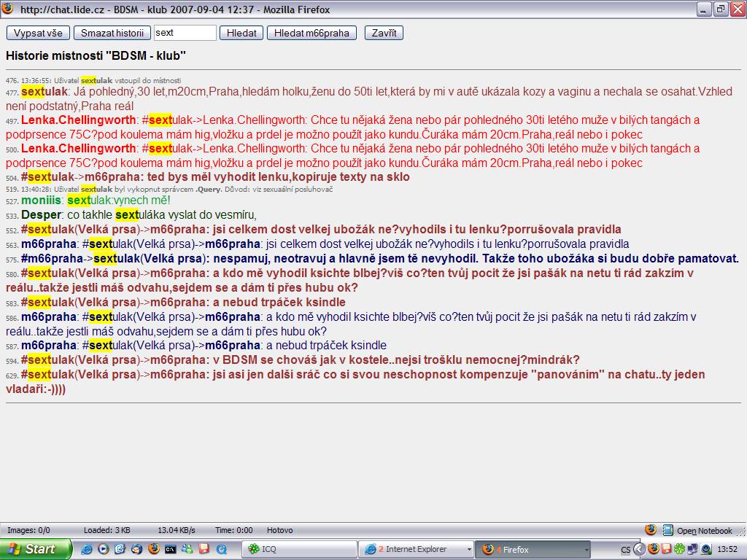Image resolution: width=747 pixels, height=560 pixels.
Task: Click the heading 'Historie místnosti "BDSM - klub"'
Action: pos(96,55)
